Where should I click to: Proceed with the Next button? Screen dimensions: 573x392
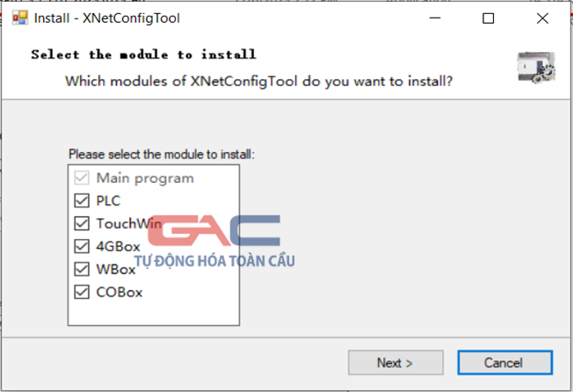(395, 363)
